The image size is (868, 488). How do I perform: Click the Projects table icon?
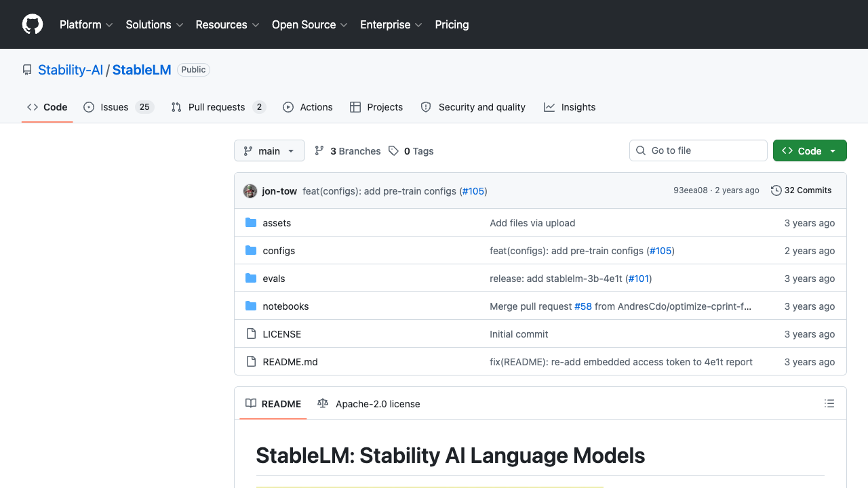tap(355, 107)
